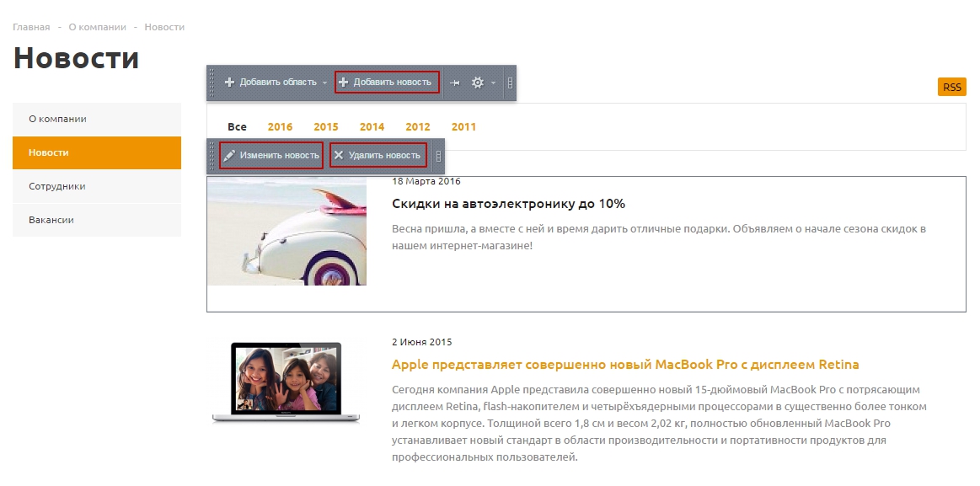
Task: Click the 'Новости' page heading
Action: coord(76,58)
